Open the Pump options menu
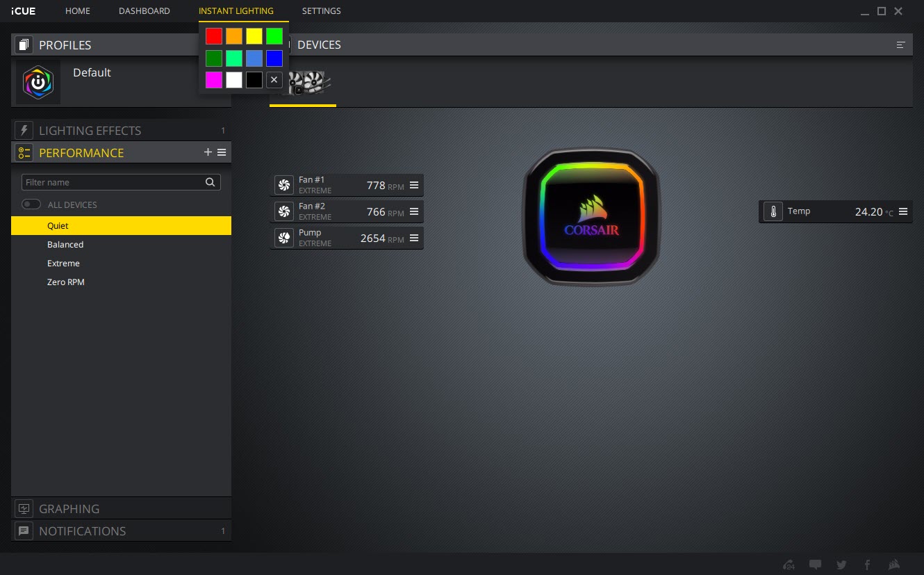 [x=414, y=238]
